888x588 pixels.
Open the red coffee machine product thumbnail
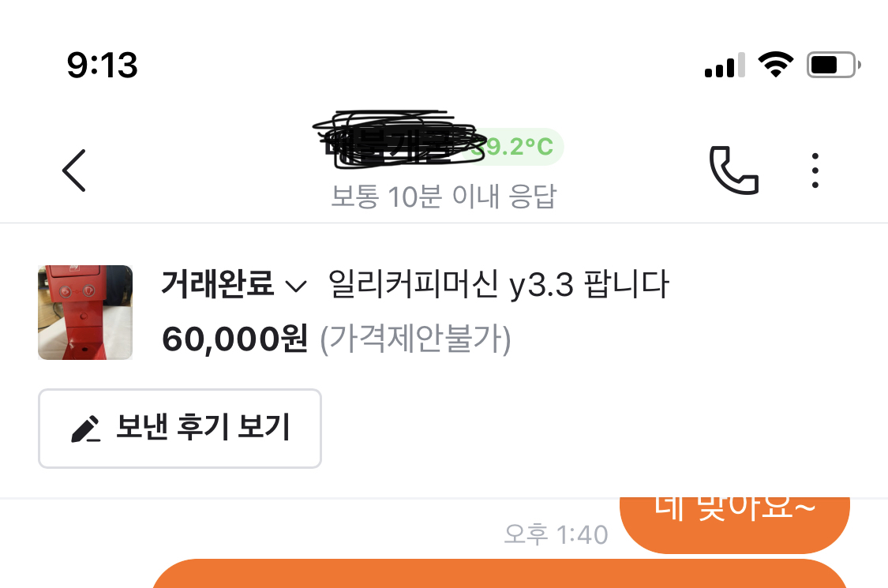click(x=85, y=312)
